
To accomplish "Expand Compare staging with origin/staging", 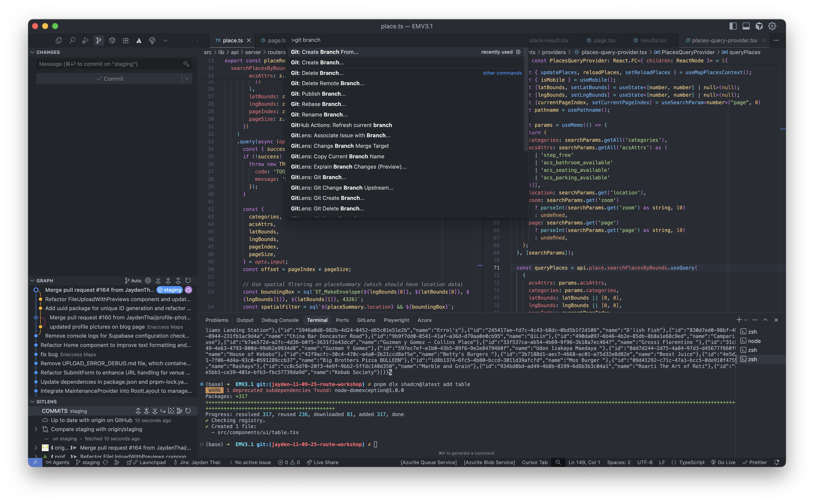I will [x=36, y=429].
